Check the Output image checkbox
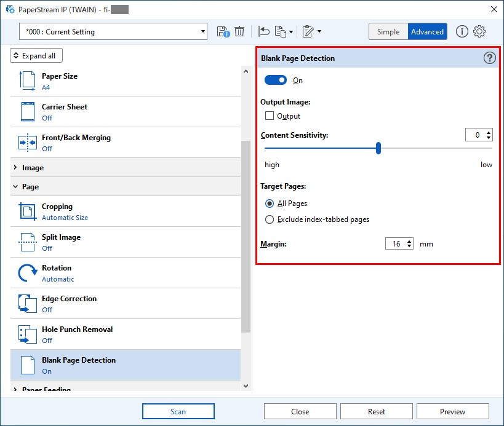The image size is (504, 426). [x=270, y=116]
